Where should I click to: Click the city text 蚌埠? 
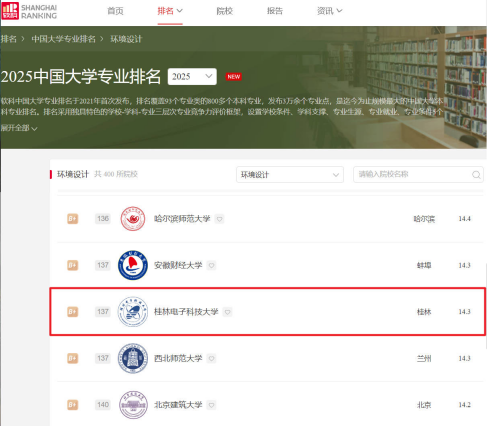pyautogui.click(x=424, y=265)
